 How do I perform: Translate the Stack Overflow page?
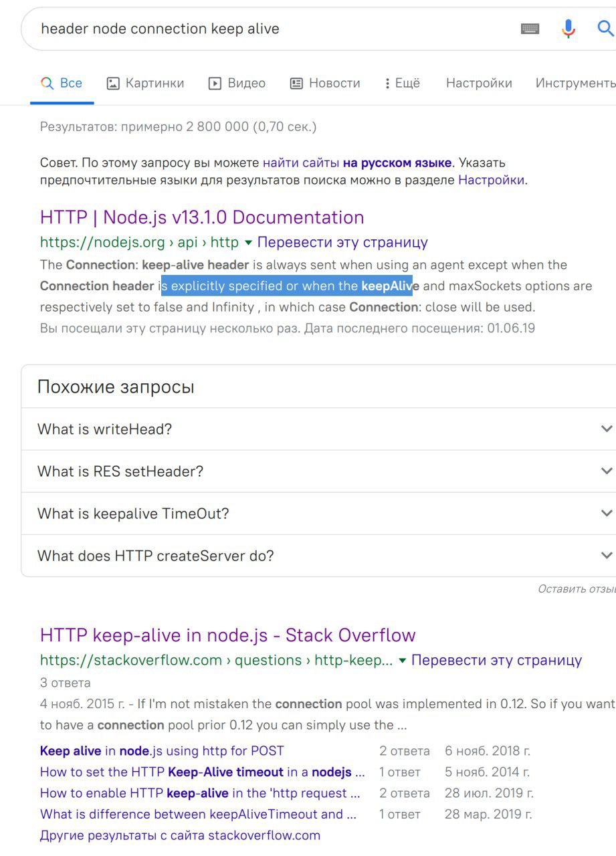497,660
